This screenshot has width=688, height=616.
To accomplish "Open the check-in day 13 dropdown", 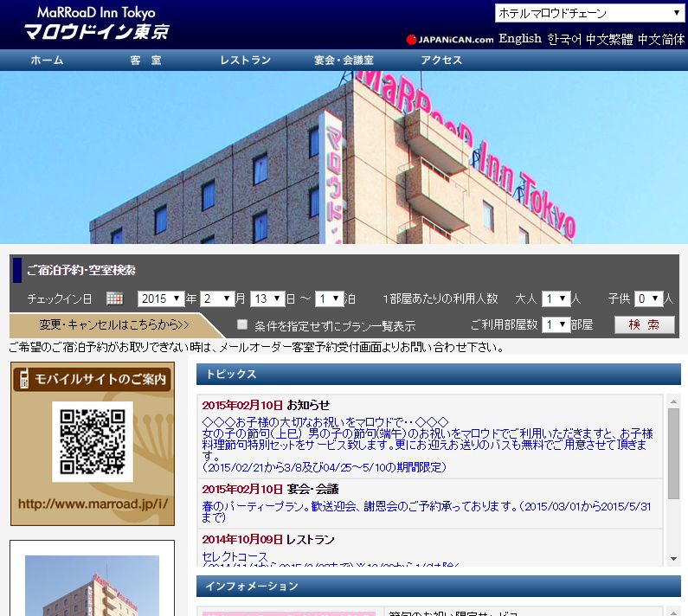I will pos(267,298).
